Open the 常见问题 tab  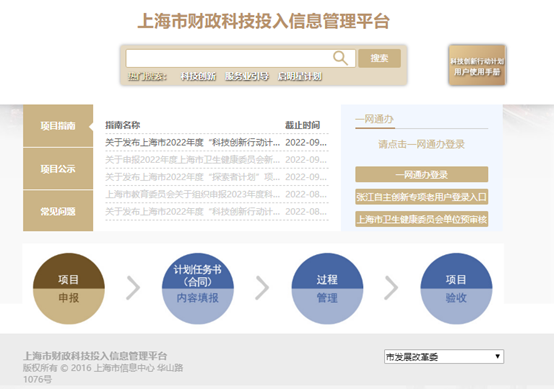(58, 211)
